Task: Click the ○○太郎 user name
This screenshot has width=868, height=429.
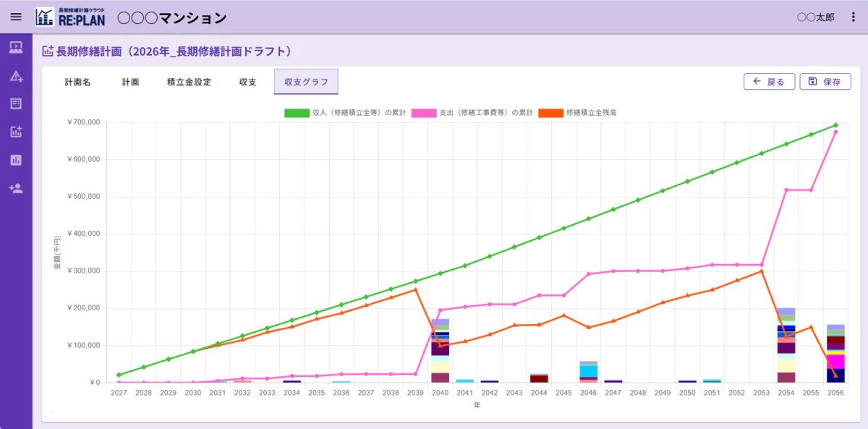Action: (x=815, y=17)
